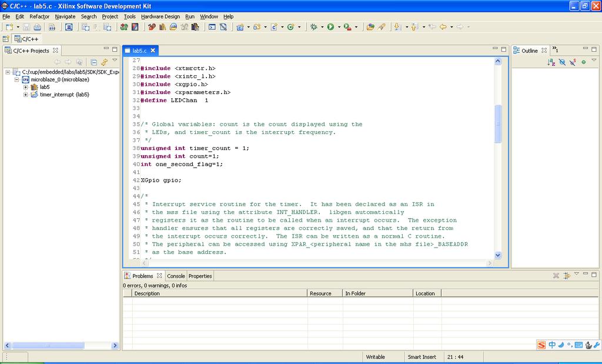Image resolution: width=602 pixels, height=364 pixels.
Task: Click the blue bug-in-box debug perspective icon
Action: pos(69,27)
